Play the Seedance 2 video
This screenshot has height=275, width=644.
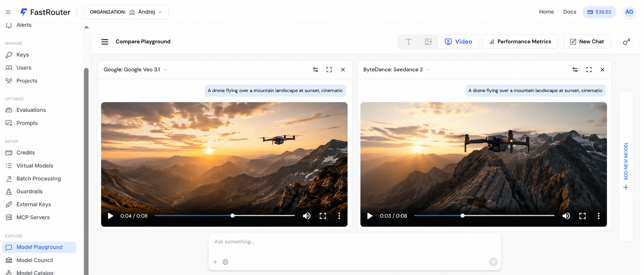tap(370, 216)
